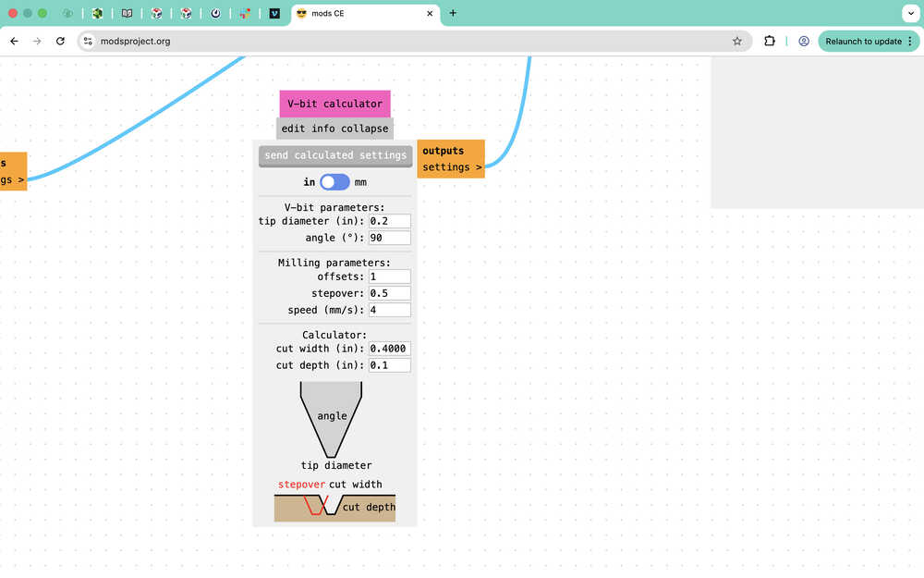Click the red 'stepover' diagram label

pos(302,485)
